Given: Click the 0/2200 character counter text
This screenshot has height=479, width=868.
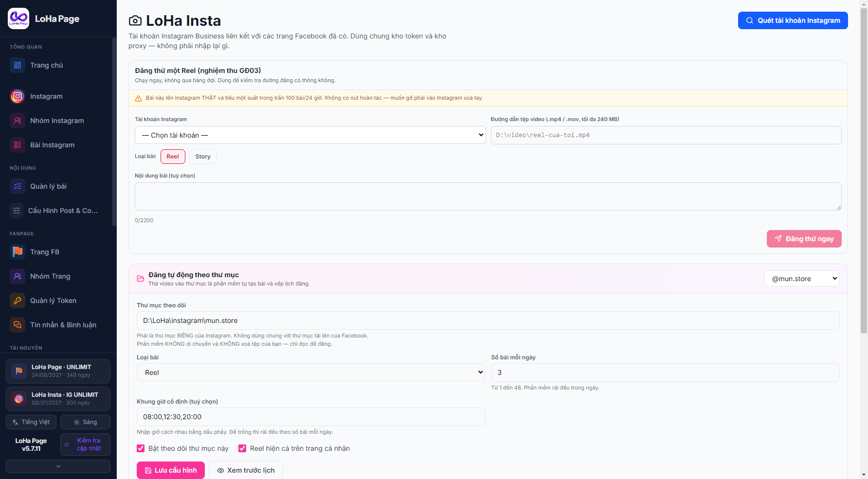Looking at the screenshot, I should (144, 220).
